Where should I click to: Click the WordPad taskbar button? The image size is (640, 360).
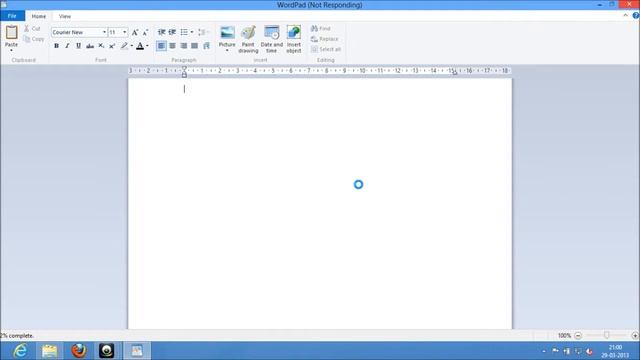[x=137, y=351]
